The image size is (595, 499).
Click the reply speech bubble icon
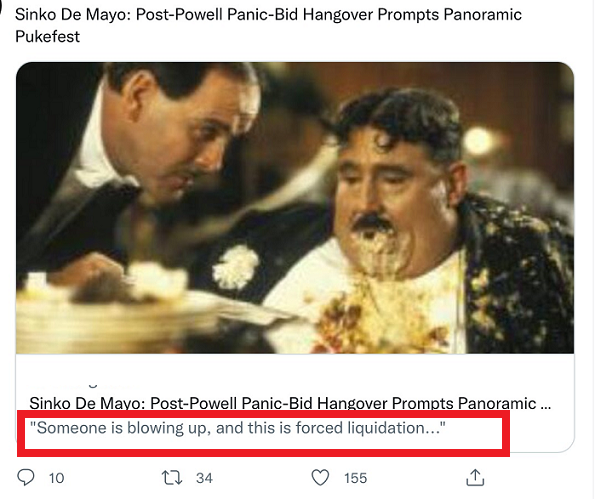point(26,477)
